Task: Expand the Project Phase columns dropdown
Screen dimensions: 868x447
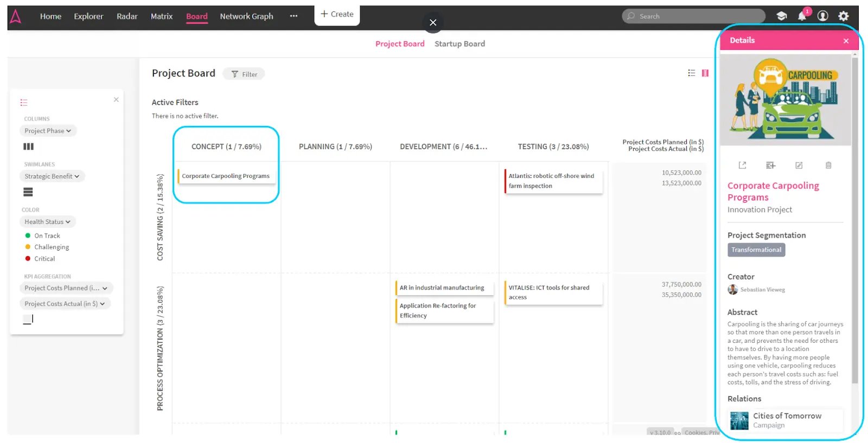Action: pos(48,131)
